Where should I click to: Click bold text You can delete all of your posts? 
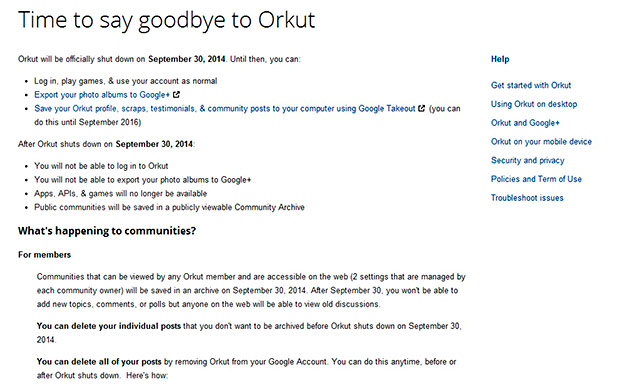[99, 362]
